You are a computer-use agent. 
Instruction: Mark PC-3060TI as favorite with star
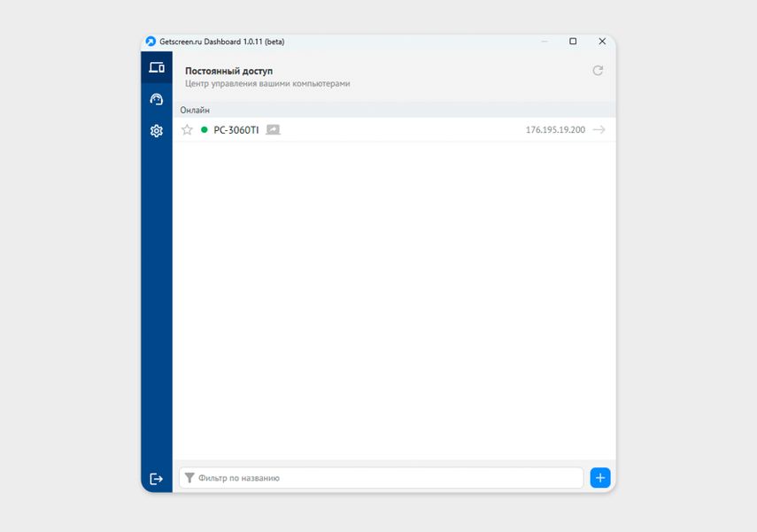click(x=187, y=129)
